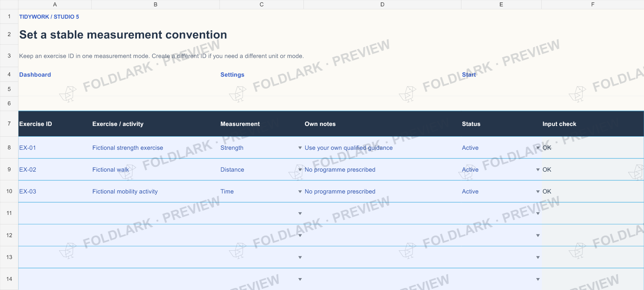644x290 pixels.
Task: Open the Measurement dropdown for EX-03 Time
Action: [x=300, y=191]
